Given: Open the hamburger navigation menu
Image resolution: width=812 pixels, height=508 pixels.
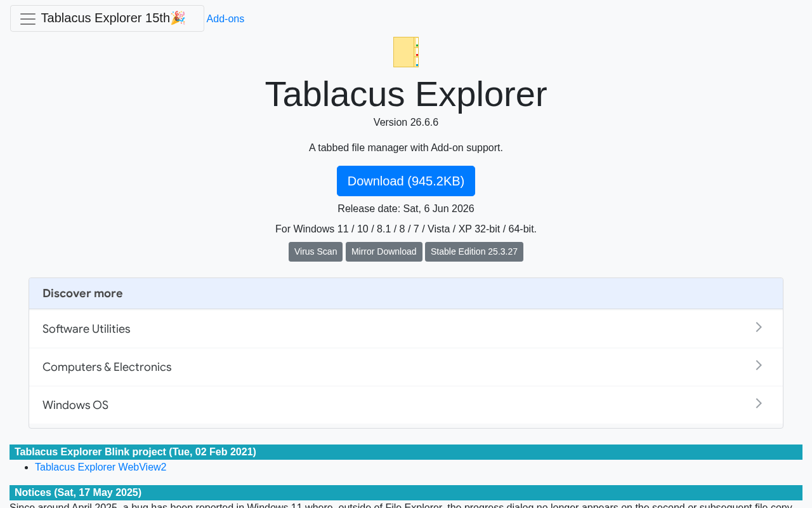Looking at the screenshot, I should point(28,18).
